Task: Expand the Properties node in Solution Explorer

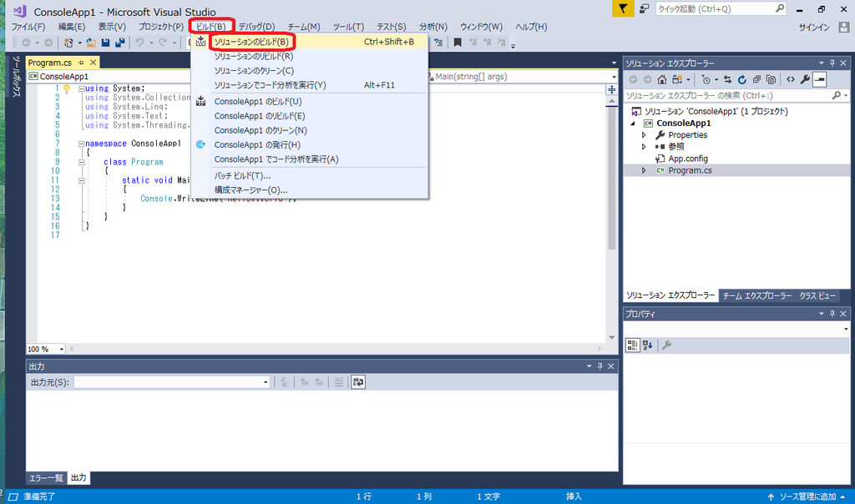Action: (x=644, y=135)
